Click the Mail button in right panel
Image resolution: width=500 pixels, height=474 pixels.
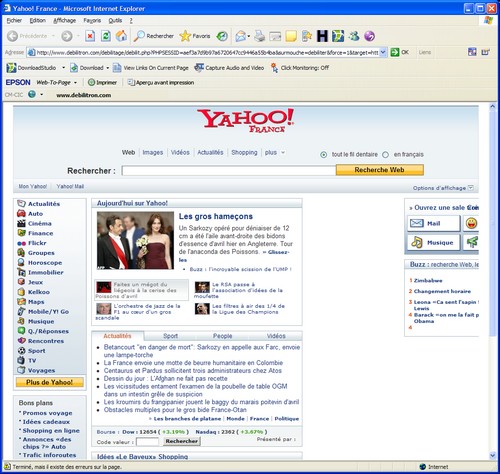434,223
